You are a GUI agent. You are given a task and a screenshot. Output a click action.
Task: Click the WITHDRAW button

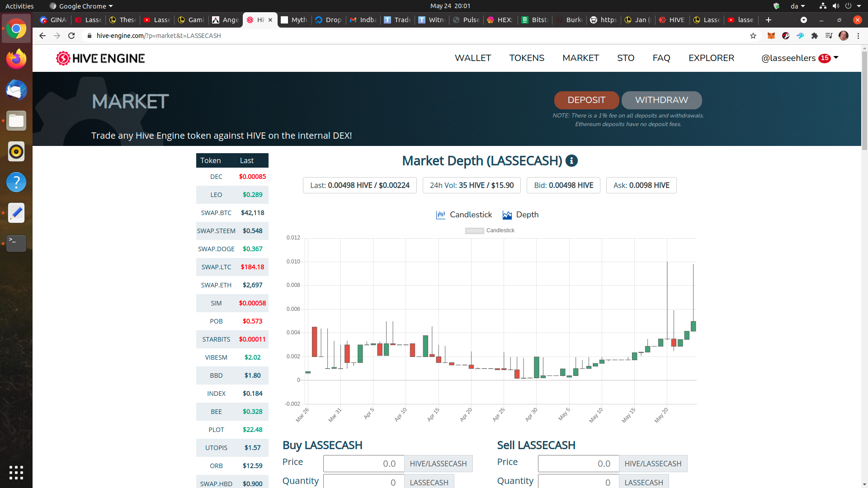tap(661, 100)
